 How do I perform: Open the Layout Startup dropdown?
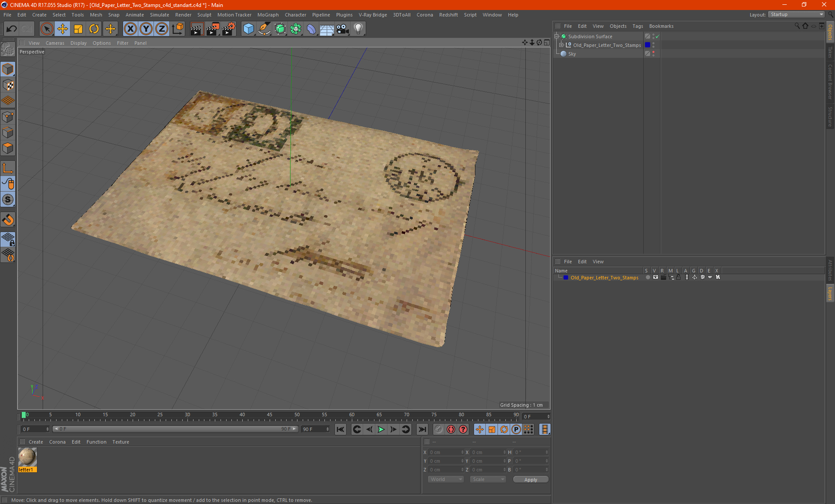(x=796, y=14)
